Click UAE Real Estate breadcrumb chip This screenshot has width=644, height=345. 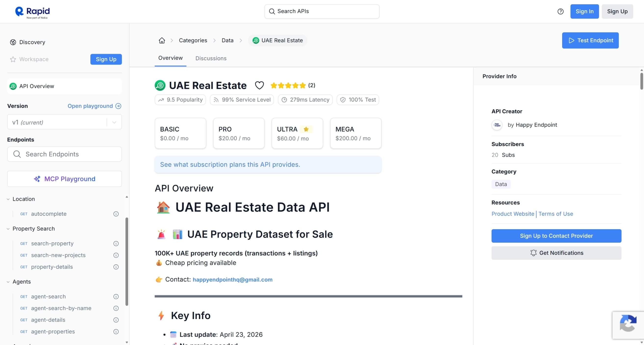point(277,40)
